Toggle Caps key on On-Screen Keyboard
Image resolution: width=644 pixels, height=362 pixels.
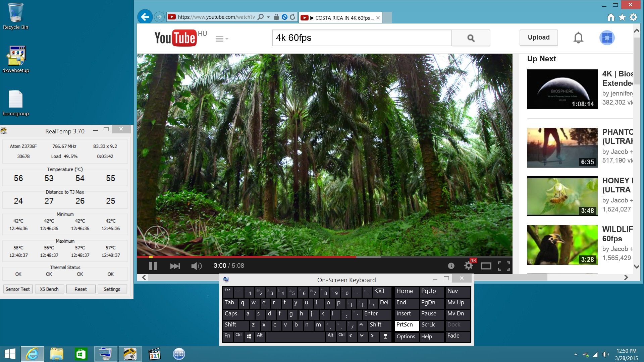232,314
